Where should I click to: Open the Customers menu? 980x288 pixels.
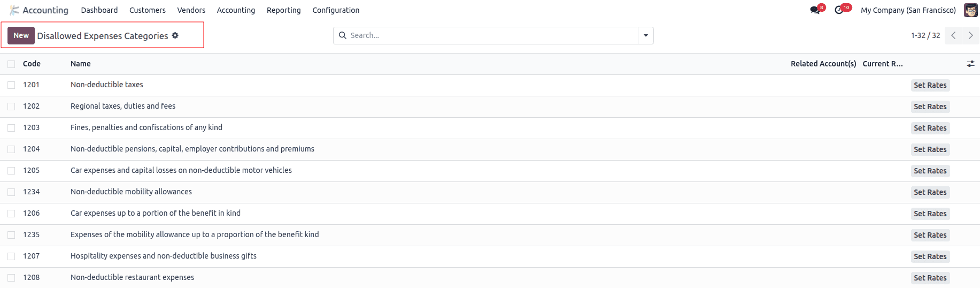tap(148, 10)
